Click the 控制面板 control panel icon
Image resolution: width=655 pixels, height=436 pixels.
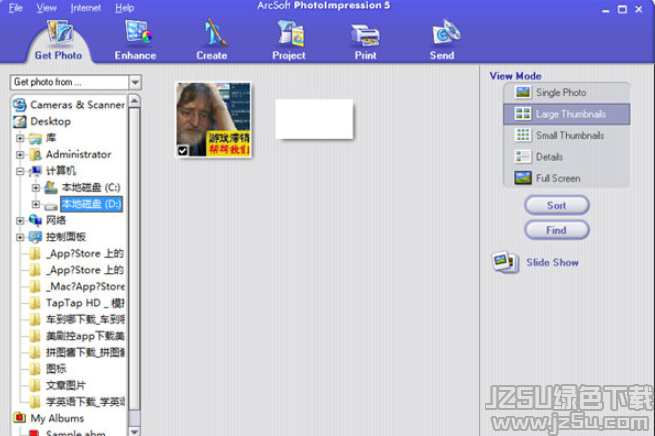coord(36,237)
